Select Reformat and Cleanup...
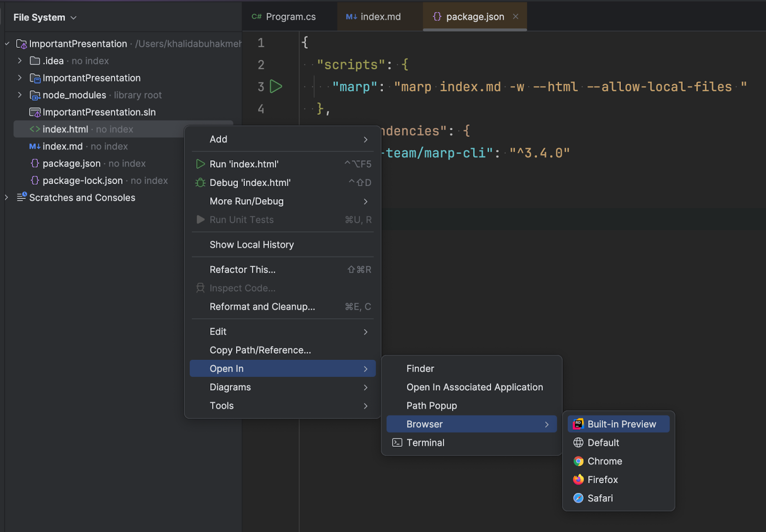 [282, 307]
